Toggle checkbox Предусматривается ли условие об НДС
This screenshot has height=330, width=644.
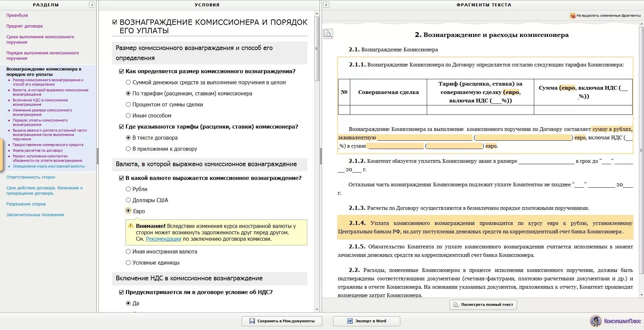coord(122,292)
